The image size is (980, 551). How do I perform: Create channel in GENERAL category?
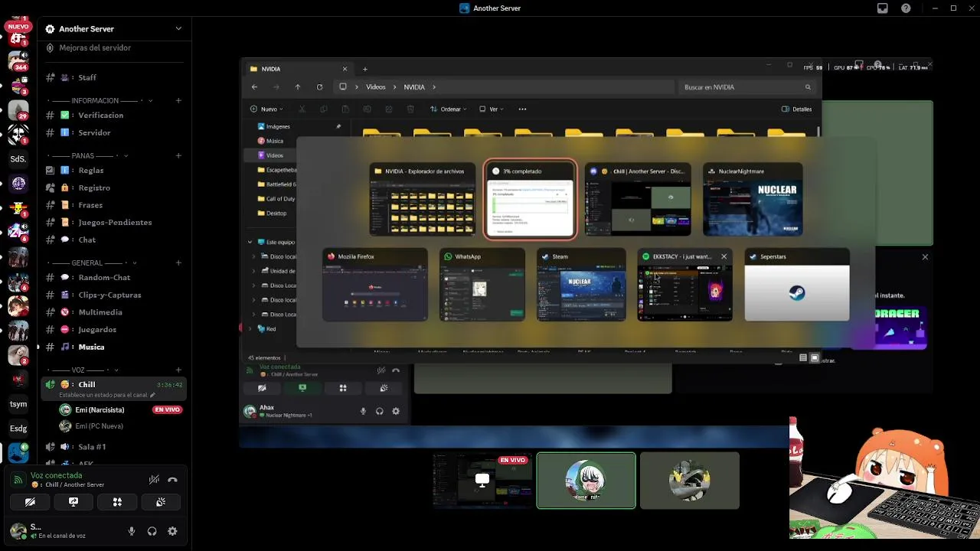point(178,262)
